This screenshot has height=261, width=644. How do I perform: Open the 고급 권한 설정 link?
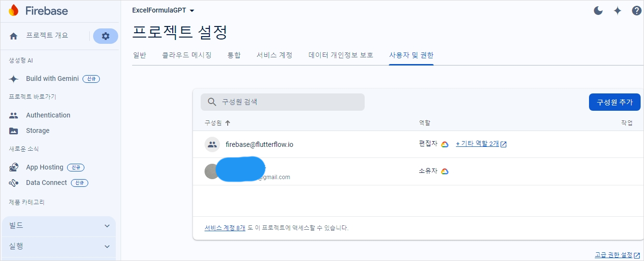tap(613, 255)
